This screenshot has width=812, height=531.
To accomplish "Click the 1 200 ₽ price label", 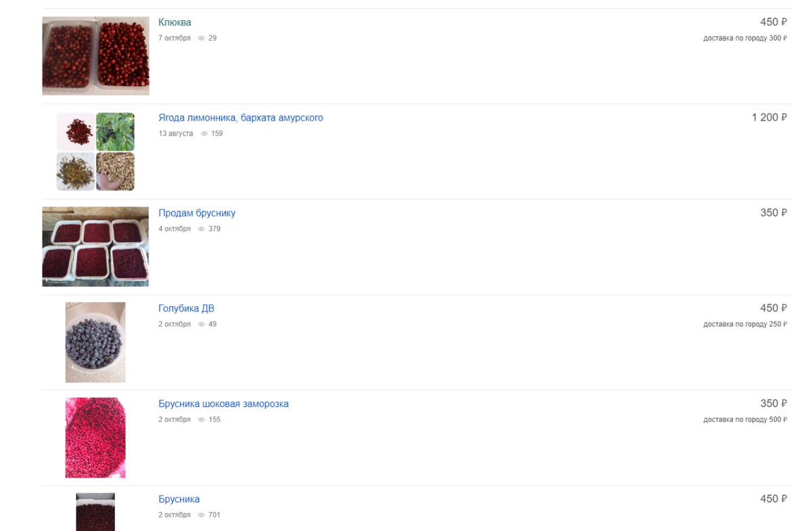I will (x=769, y=118).
